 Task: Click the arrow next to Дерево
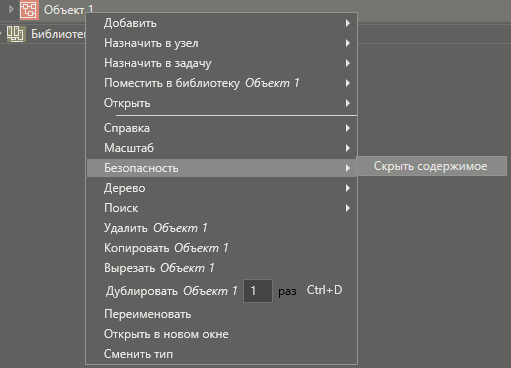[348, 188]
